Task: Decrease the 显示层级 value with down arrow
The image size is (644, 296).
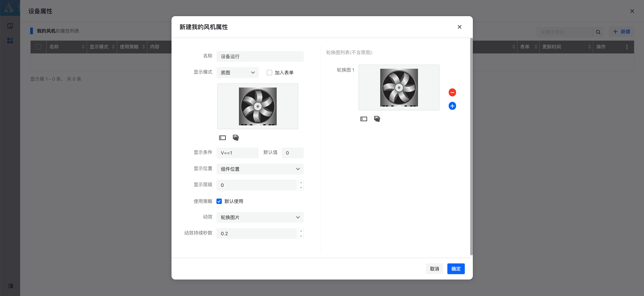Action: click(x=301, y=188)
